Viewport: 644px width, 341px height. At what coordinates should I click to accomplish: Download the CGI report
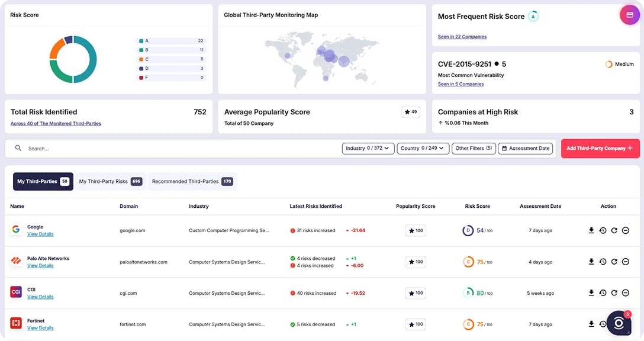point(591,293)
